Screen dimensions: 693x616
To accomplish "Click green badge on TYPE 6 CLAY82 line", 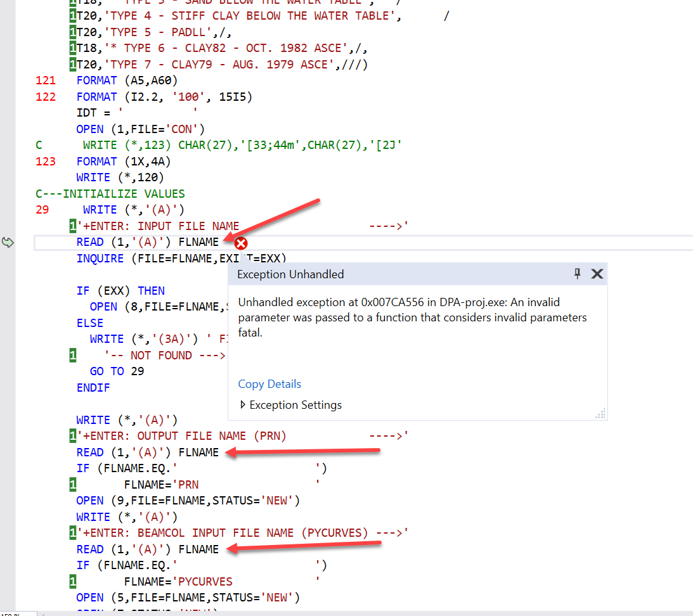I will [73, 48].
